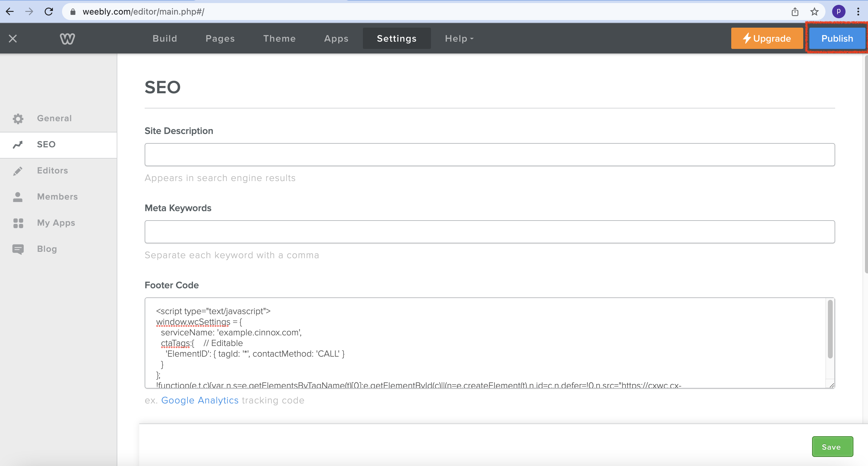Click the Footer Code textarea scrollbar

[x=830, y=330]
